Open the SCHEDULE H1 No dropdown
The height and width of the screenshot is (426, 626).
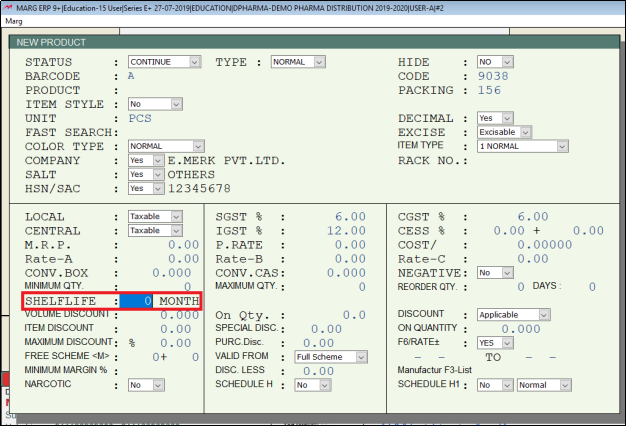(x=495, y=385)
